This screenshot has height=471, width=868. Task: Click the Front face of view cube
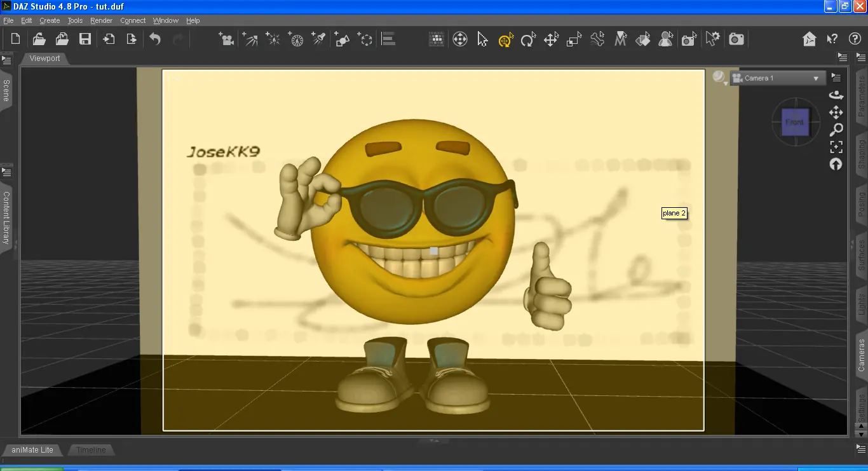click(794, 122)
